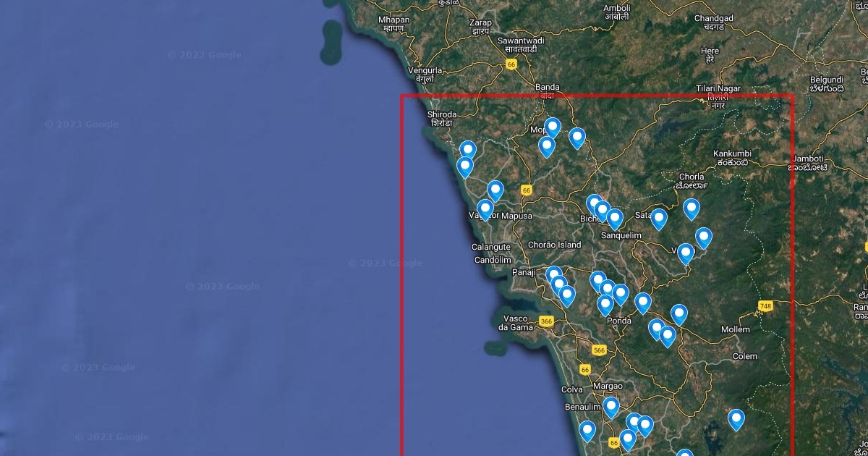The width and height of the screenshot is (868, 456).
Task: Click the pin beside the Sattari label
Action: coord(659,219)
